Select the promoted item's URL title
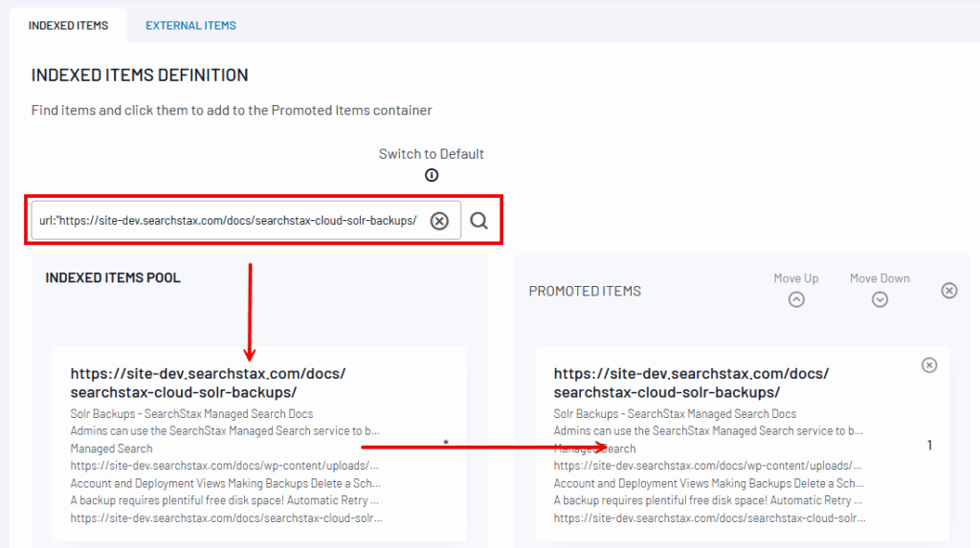Screen dimensions: 980x548 click(x=691, y=383)
